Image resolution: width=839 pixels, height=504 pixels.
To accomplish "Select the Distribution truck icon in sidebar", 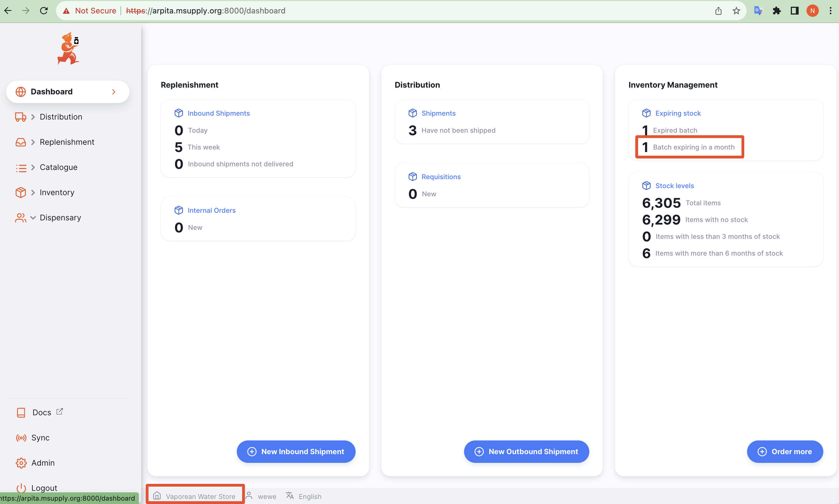I will [20, 117].
